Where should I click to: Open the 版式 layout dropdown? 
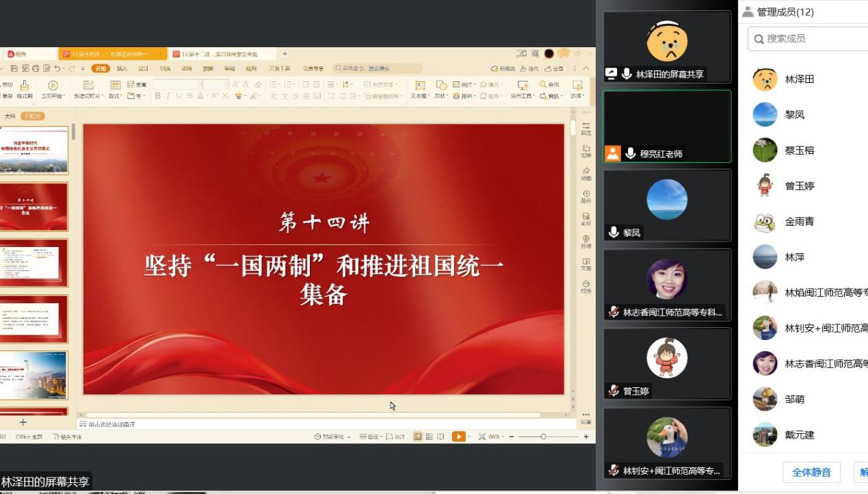116,96
